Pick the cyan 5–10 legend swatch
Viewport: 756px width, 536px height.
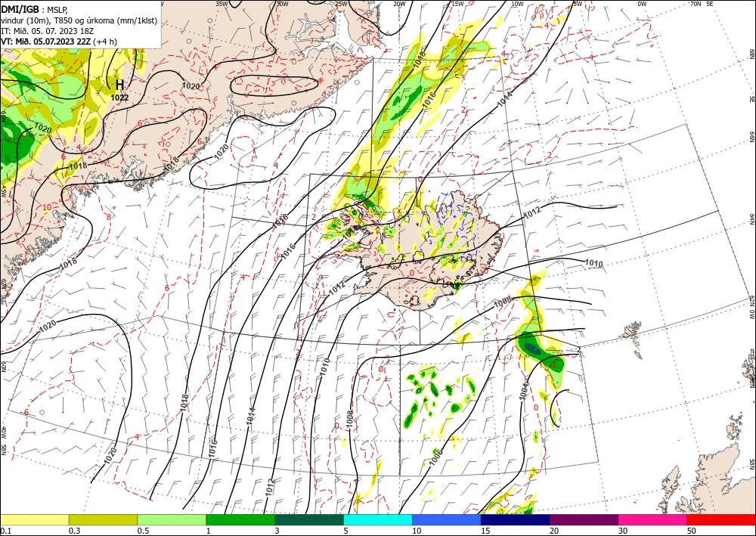[378, 519]
